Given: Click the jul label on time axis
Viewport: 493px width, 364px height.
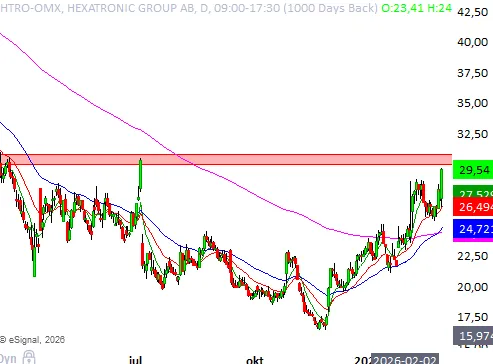Looking at the screenshot, I should click(135, 360).
